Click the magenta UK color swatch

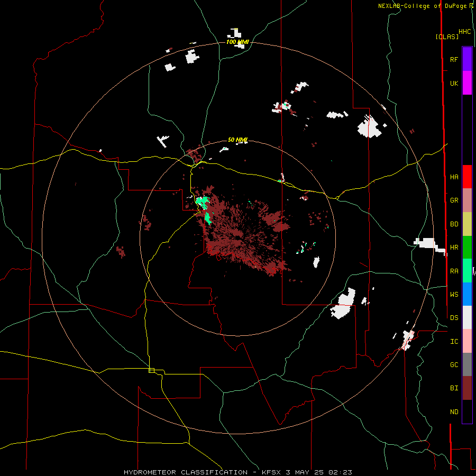point(467,83)
